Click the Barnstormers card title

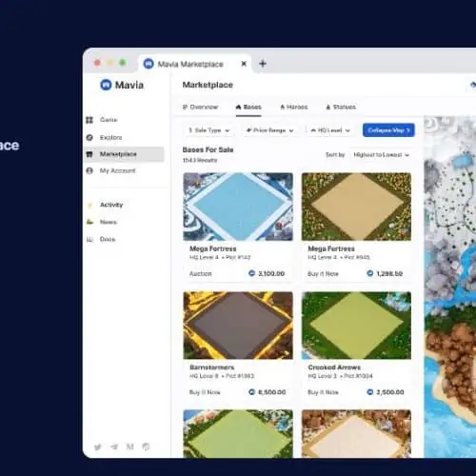click(x=212, y=367)
